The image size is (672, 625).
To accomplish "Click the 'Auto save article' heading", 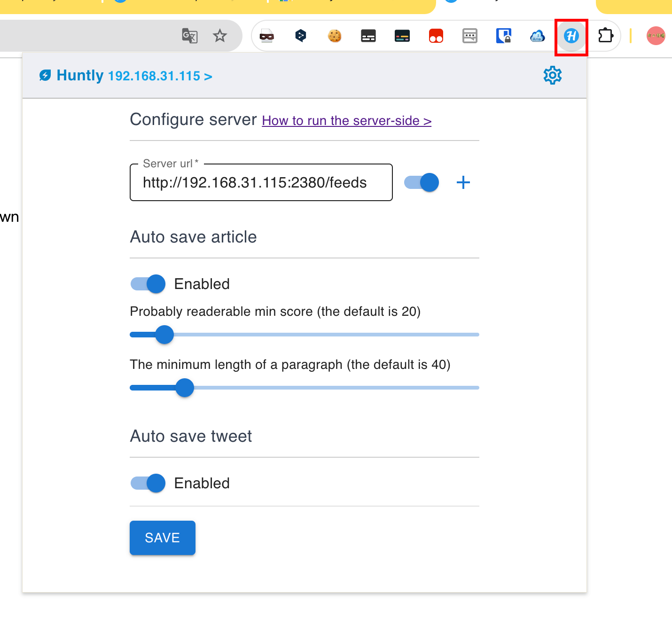I will pyautogui.click(x=194, y=237).
